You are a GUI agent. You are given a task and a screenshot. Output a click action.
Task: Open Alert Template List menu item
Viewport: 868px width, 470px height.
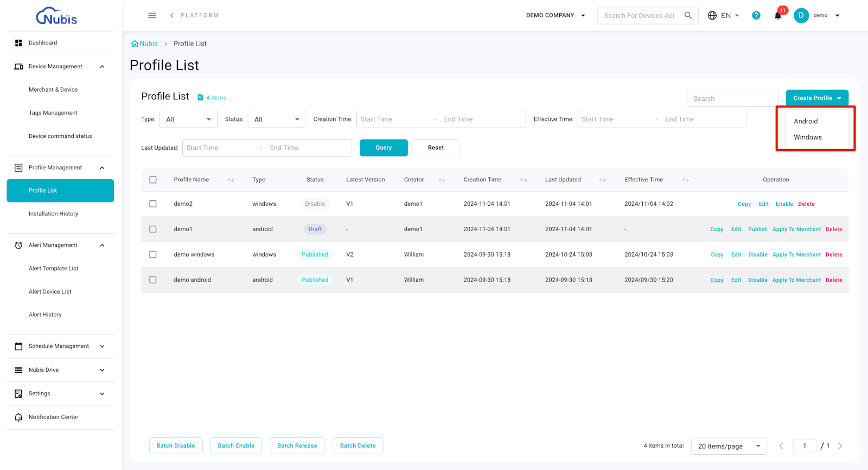click(x=53, y=269)
